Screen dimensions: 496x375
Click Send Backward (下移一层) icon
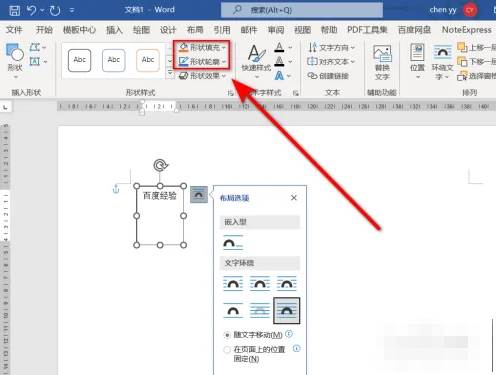tap(462, 62)
